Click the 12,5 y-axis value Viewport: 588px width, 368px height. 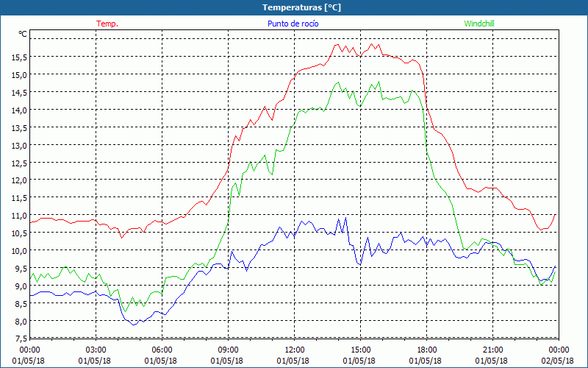tap(19, 163)
